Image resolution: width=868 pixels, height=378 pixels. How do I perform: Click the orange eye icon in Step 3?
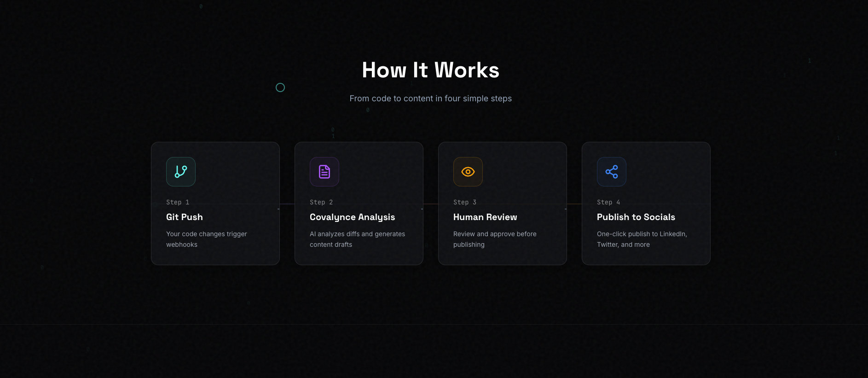coord(468,172)
